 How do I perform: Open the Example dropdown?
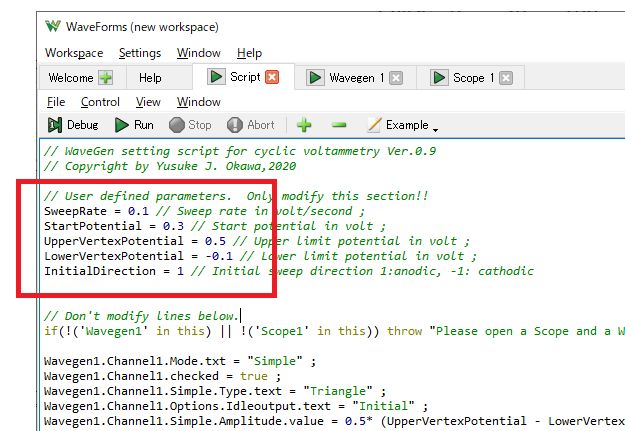(402, 125)
